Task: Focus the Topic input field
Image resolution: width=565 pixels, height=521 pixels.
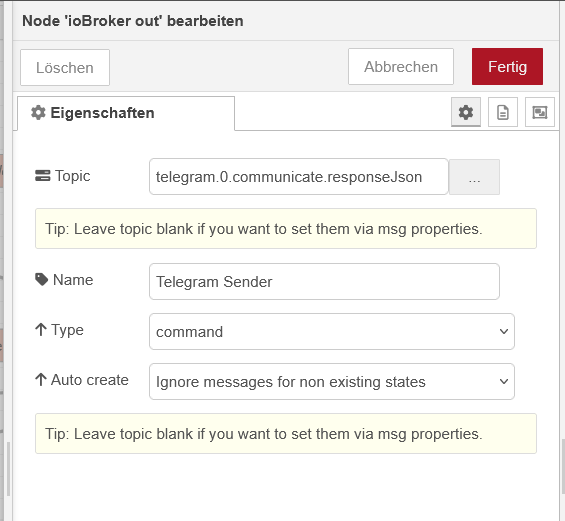Action: click(299, 177)
